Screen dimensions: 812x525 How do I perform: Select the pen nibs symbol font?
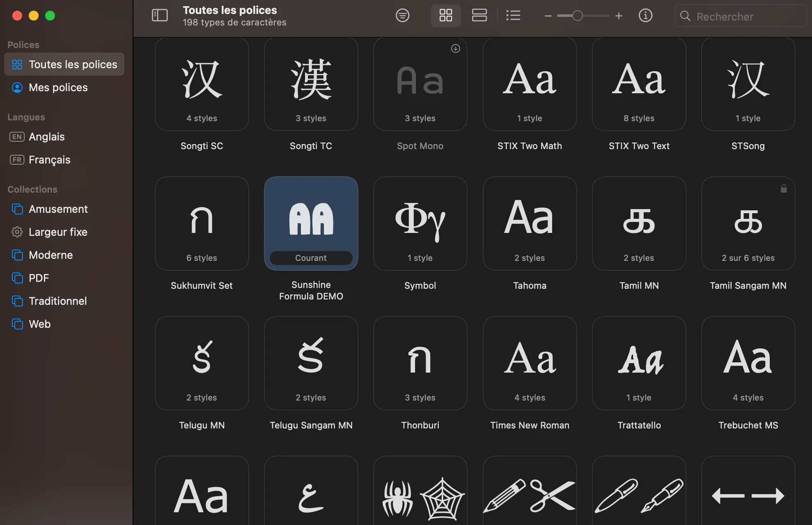point(639,491)
